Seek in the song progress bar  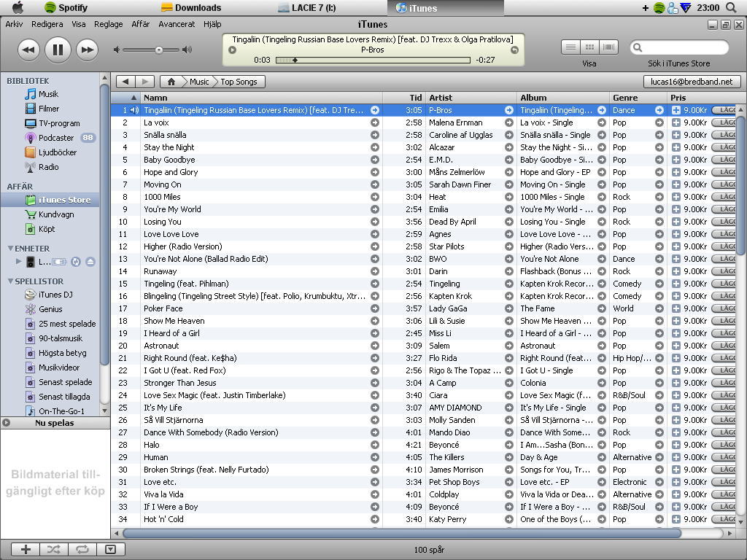pyautogui.click(x=373, y=60)
